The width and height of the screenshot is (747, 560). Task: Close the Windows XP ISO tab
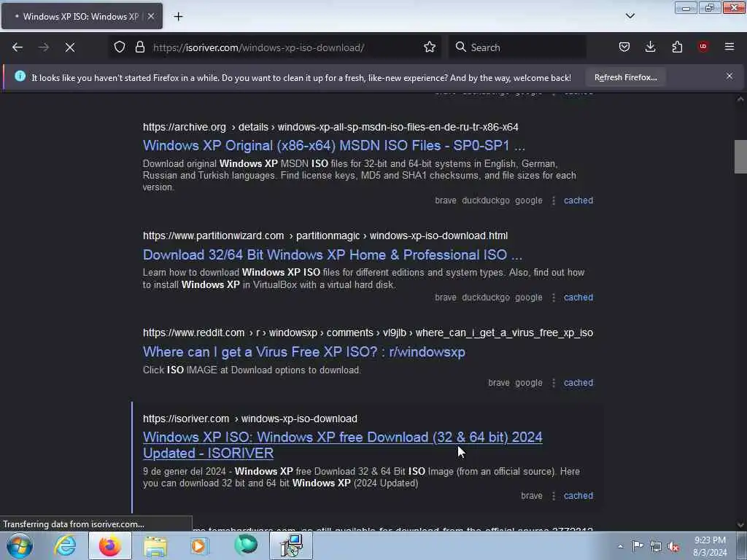coord(150,17)
